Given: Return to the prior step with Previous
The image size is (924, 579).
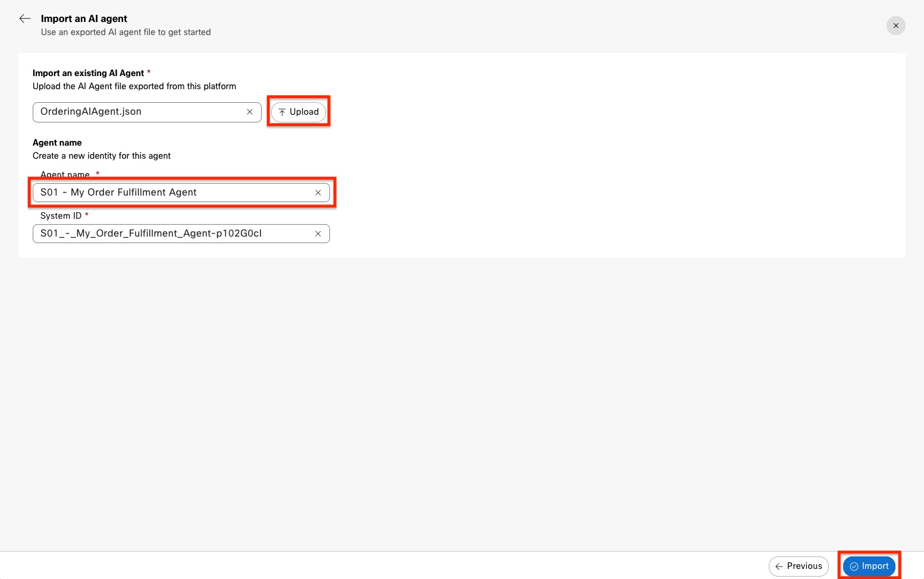Looking at the screenshot, I should point(799,566).
